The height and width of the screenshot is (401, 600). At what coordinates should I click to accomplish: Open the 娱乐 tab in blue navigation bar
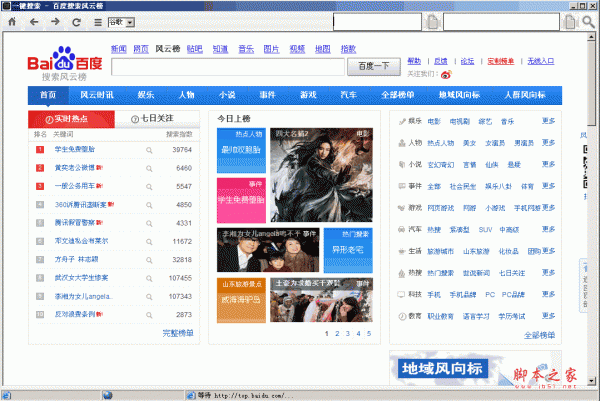click(146, 95)
